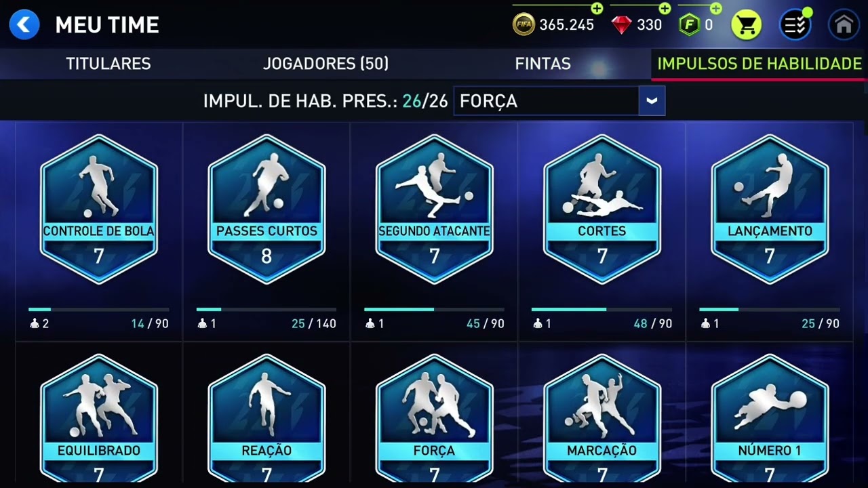Select the Impulsos de Habilidade tab
This screenshot has height=488, width=868.
[x=759, y=64]
